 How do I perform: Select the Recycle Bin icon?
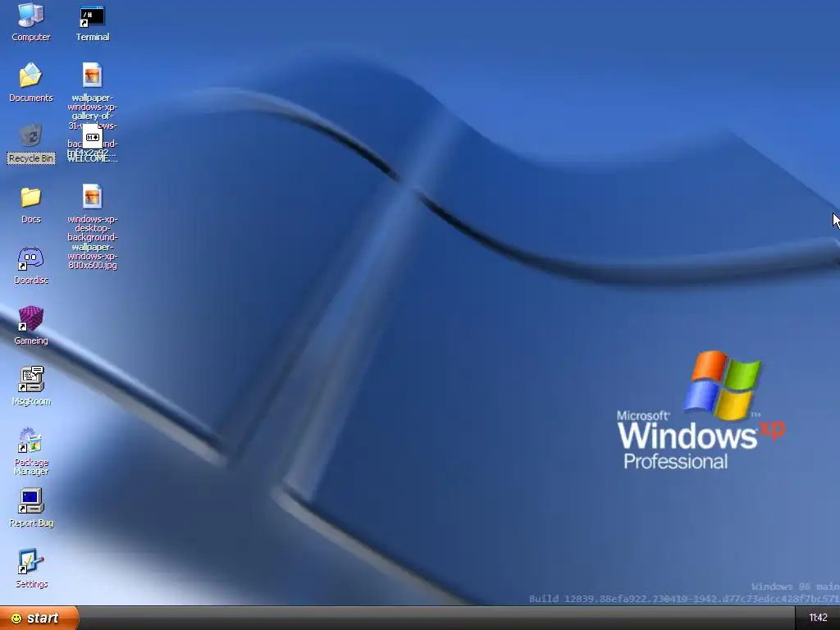pos(30,143)
